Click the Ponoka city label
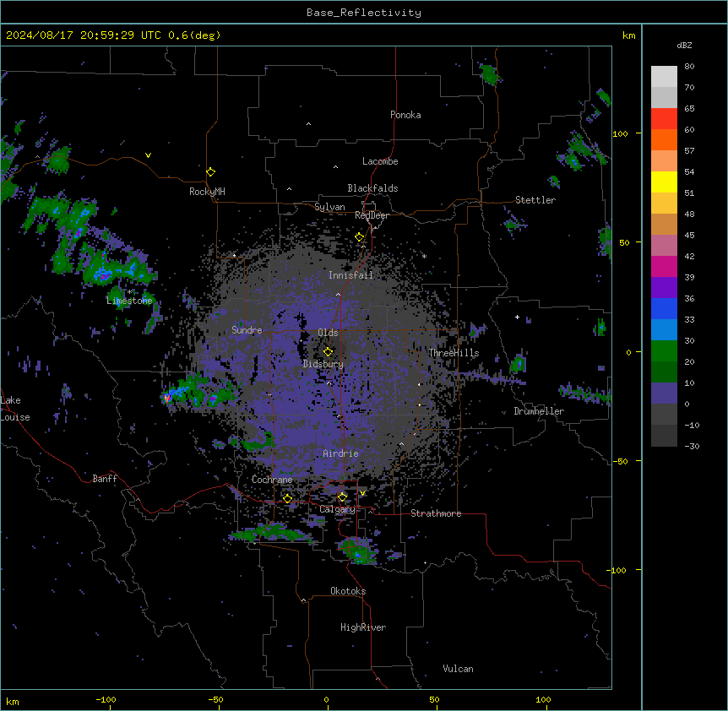Viewport: 728px width, 711px height. (405, 115)
